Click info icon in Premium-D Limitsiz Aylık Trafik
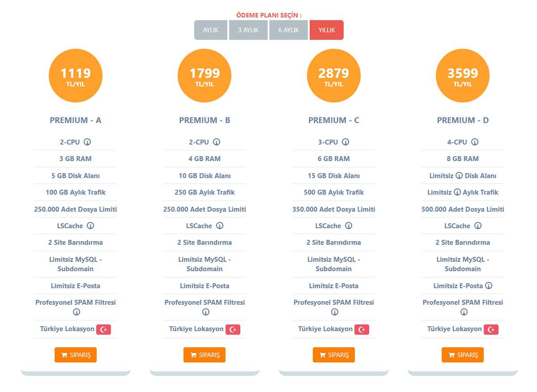 (x=457, y=192)
